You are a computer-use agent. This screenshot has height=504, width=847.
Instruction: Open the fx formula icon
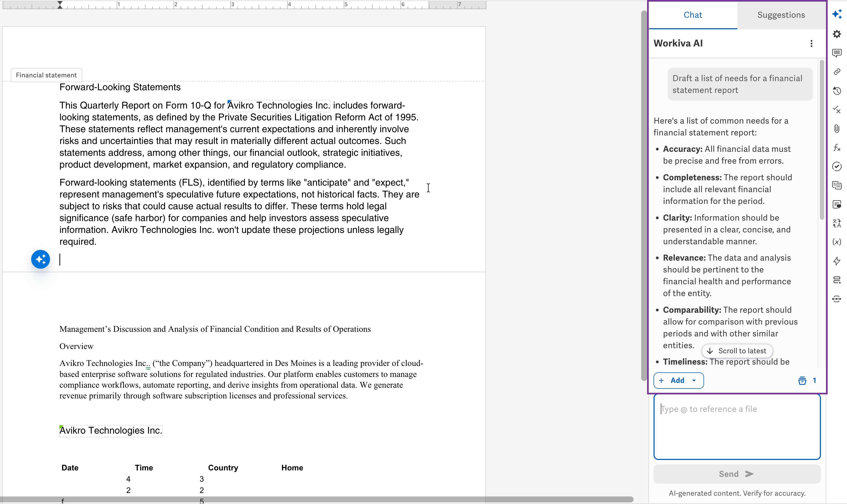[x=837, y=147]
